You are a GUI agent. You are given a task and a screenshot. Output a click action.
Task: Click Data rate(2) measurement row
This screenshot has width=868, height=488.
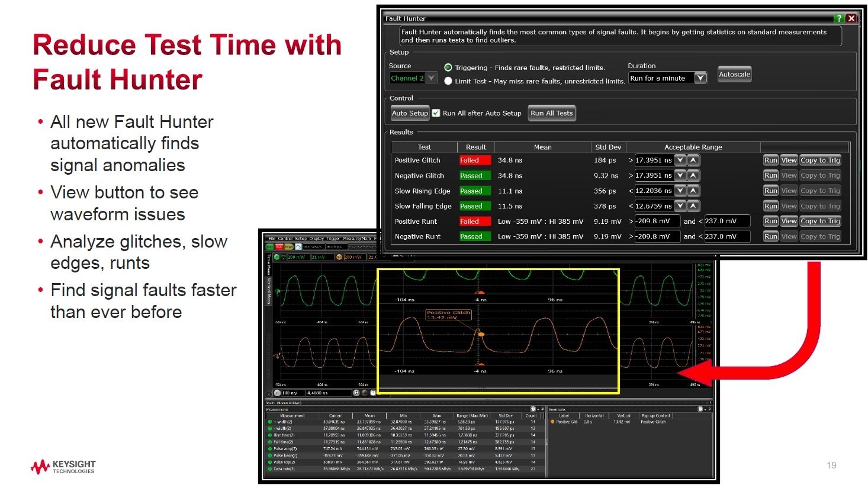coord(404,469)
